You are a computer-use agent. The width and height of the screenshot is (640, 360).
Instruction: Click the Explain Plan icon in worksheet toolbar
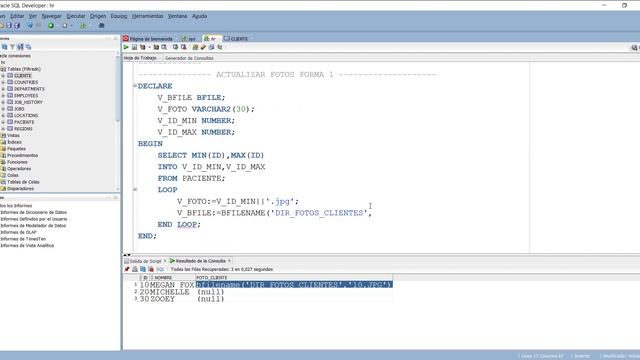point(142,47)
